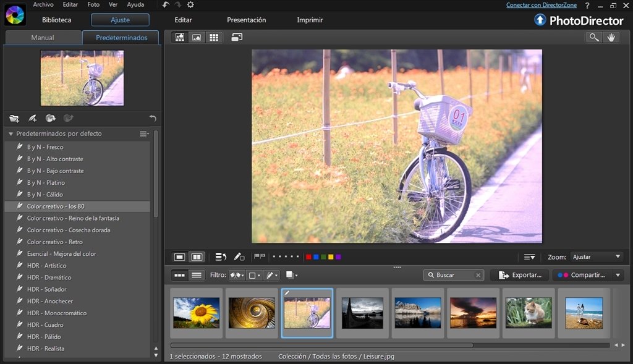Screen dimensions: 633x364
Task: Switch to the Ajuste module
Action: (120, 20)
